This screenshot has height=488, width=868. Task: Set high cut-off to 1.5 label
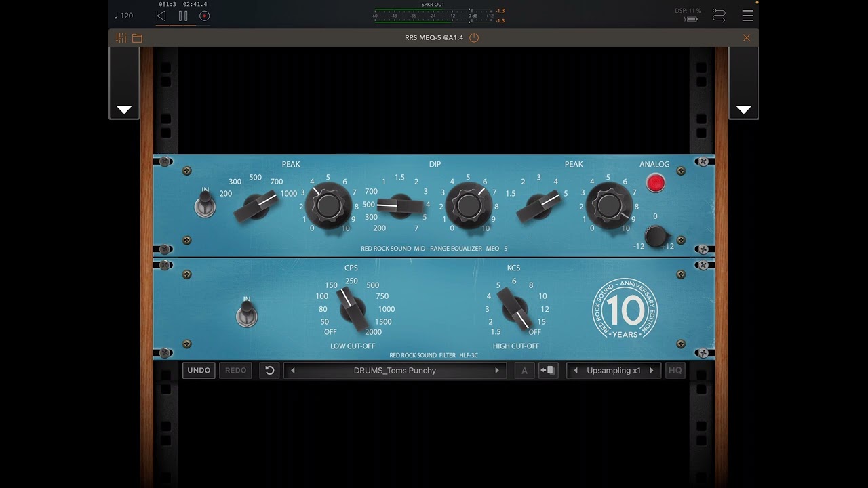pos(496,332)
